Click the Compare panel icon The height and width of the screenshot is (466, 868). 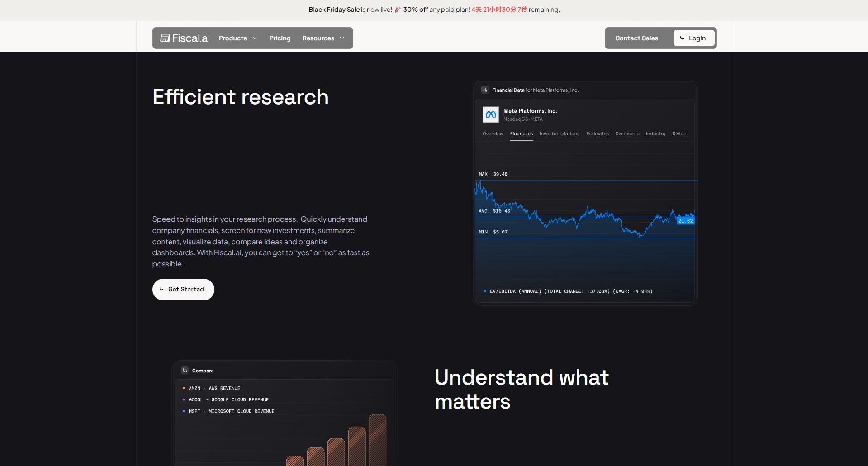click(184, 370)
